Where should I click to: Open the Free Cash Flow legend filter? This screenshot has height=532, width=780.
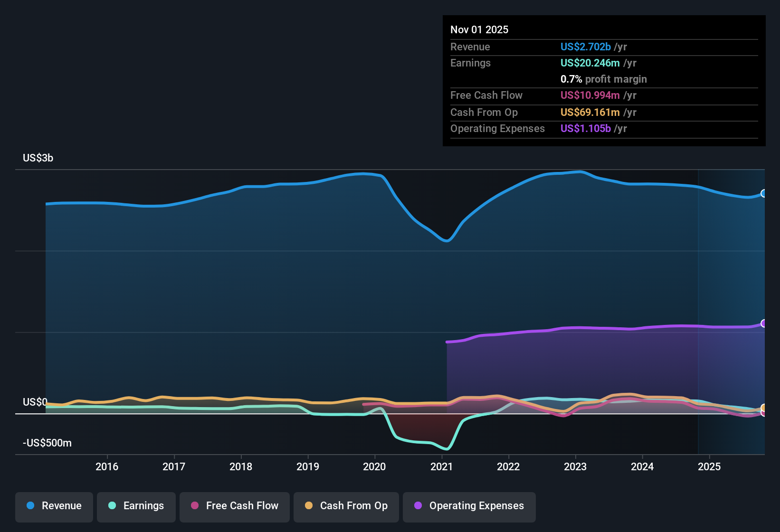coord(234,506)
